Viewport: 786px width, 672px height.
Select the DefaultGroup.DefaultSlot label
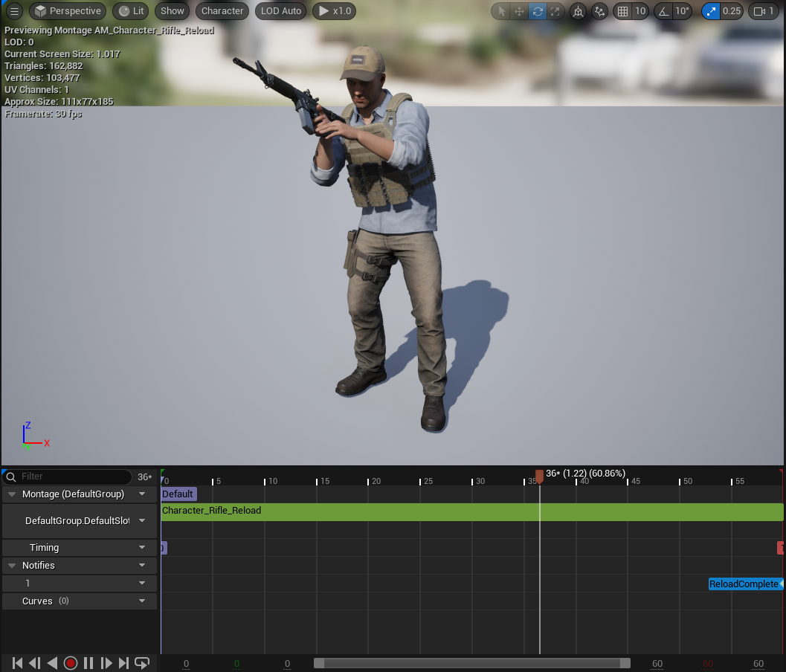pos(77,520)
